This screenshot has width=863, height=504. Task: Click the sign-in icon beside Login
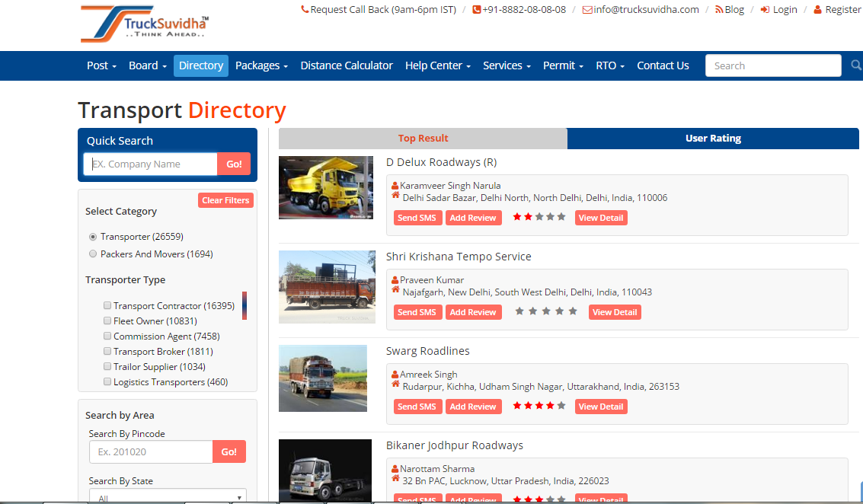pyautogui.click(x=765, y=9)
